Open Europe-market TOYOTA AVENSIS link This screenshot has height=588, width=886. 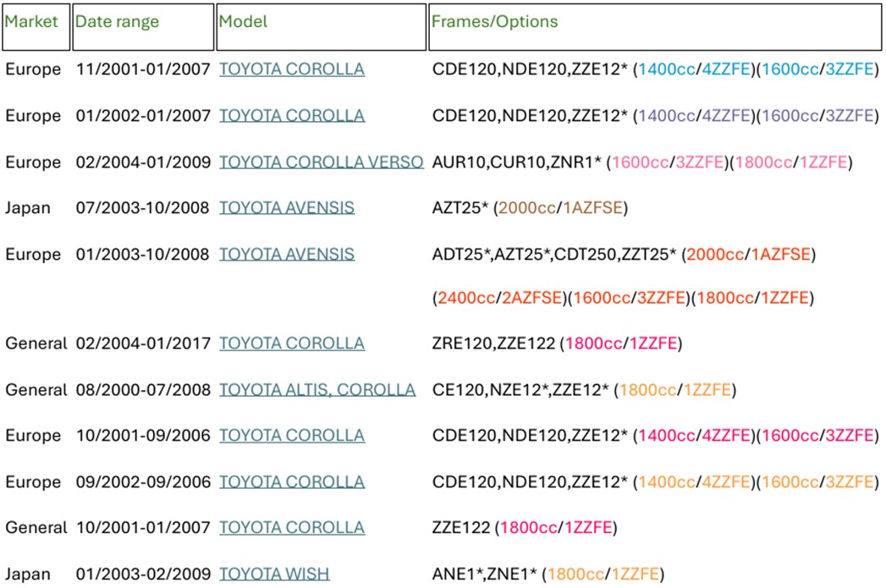[x=287, y=254]
